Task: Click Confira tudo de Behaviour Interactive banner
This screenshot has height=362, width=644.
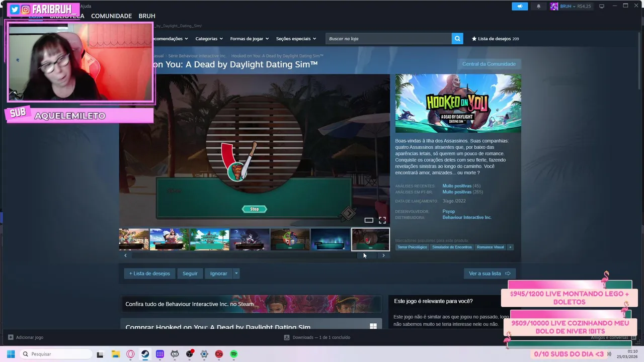Action: click(x=251, y=304)
